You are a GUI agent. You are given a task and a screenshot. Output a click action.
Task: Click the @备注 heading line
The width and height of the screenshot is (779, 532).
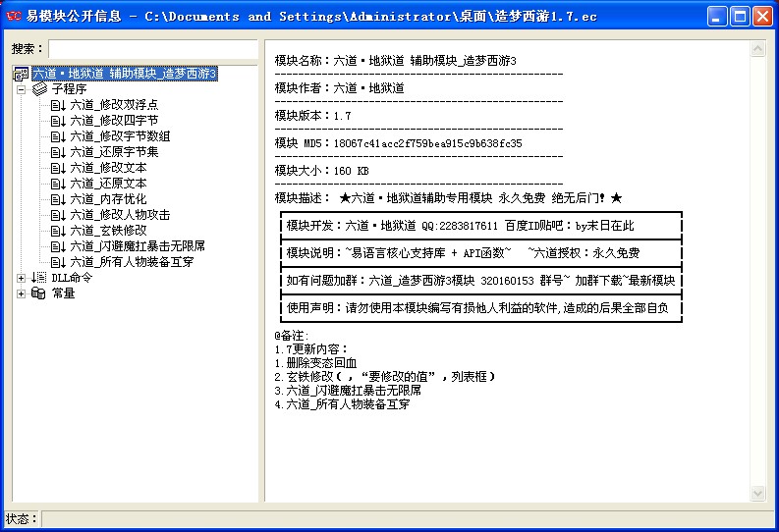click(x=291, y=336)
